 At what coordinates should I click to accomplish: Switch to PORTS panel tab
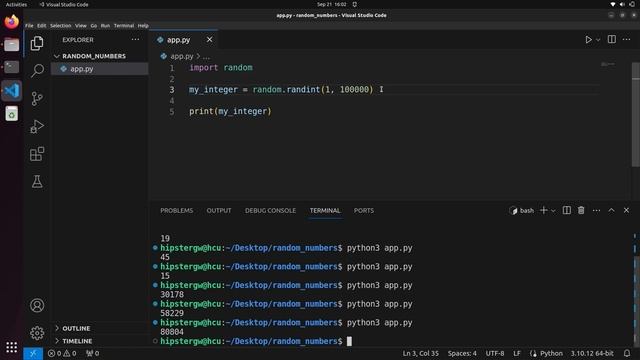pyautogui.click(x=364, y=211)
